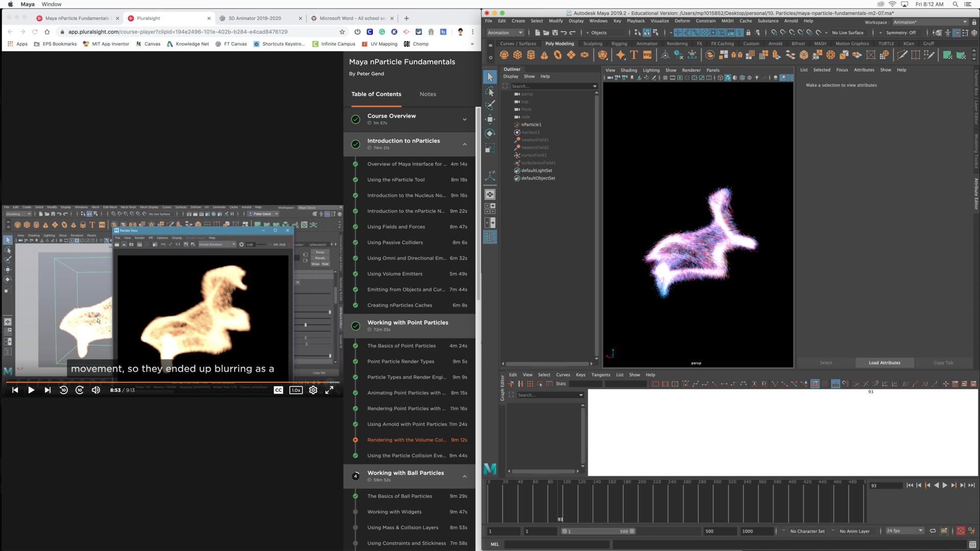The width and height of the screenshot is (980, 551).
Task: Create a polygon sphere from the Poly Modeling shelf
Action: [x=505, y=55]
